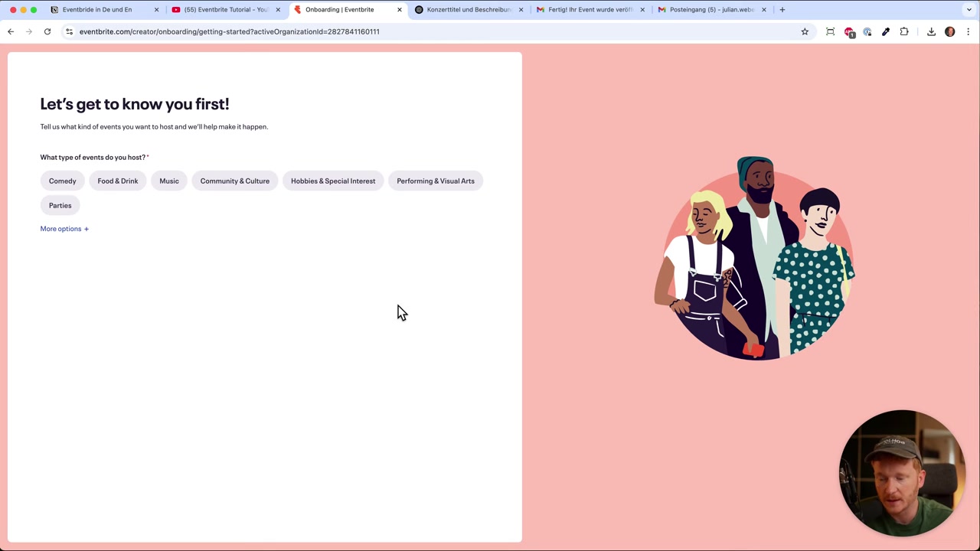
Task: Bookmark this page with the star icon
Action: tap(805, 31)
